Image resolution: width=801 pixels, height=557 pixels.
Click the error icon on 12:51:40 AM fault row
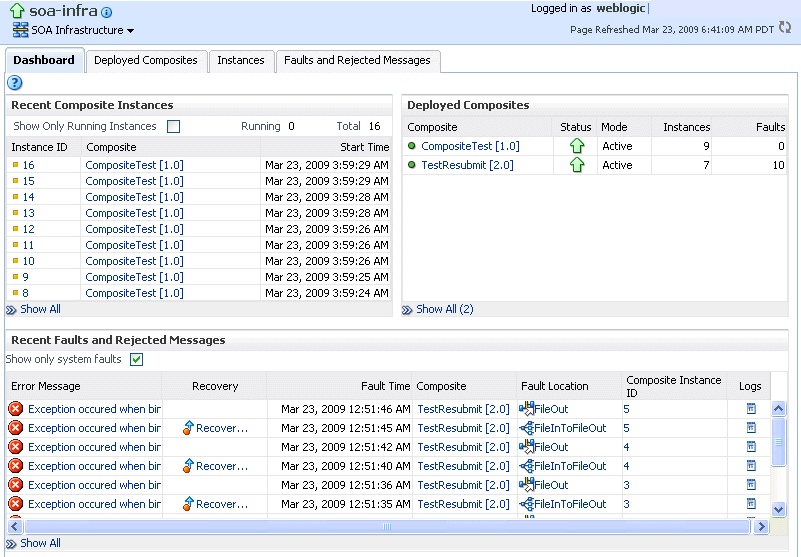point(16,466)
